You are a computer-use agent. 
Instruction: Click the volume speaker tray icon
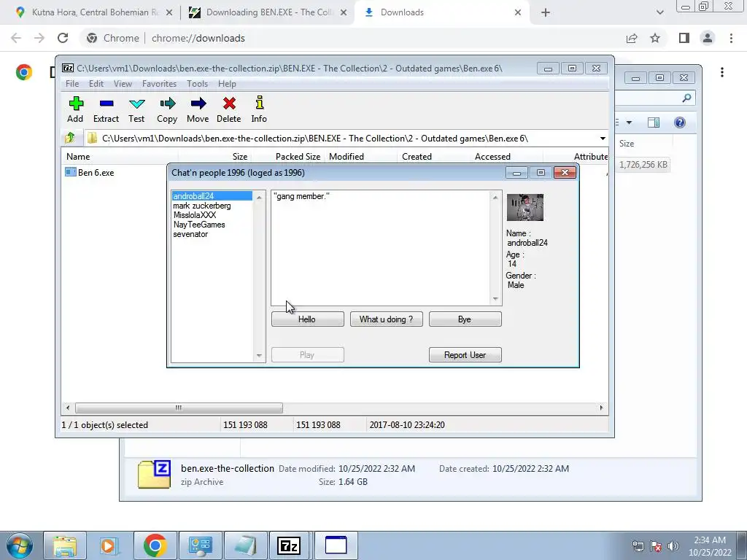tap(673, 546)
